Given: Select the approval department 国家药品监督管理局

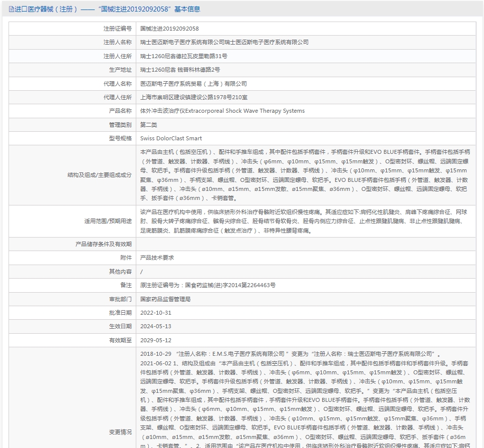Looking at the screenshot, I should (165, 299).
